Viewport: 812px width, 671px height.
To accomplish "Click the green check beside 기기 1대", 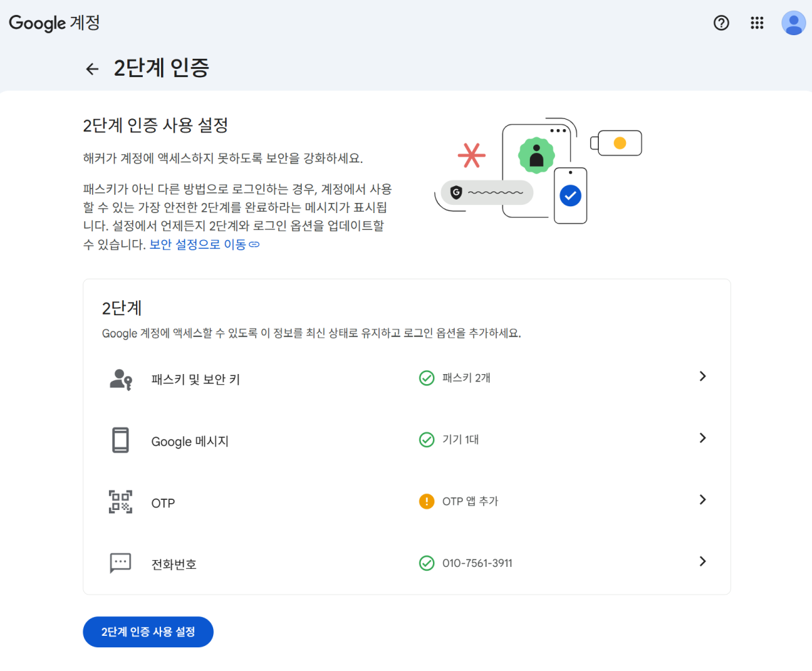I will pyautogui.click(x=426, y=440).
